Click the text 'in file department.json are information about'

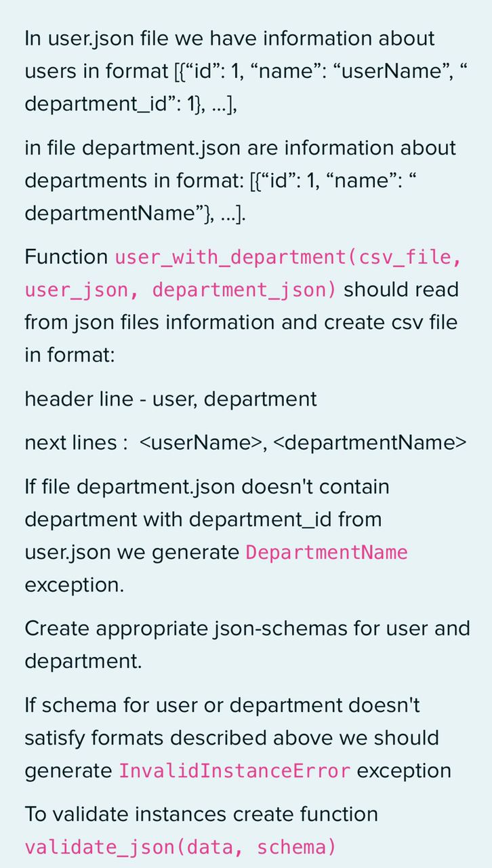pyautogui.click(x=241, y=149)
